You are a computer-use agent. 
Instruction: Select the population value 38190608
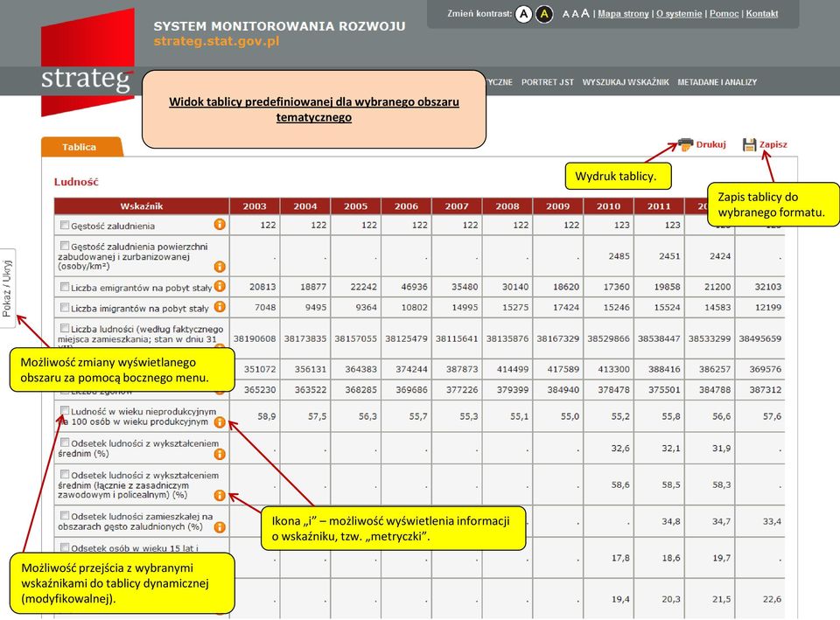(x=255, y=338)
